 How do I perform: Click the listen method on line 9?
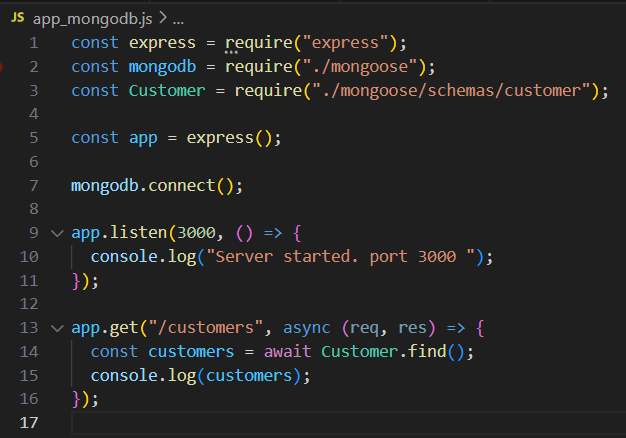[x=139, y=233]
